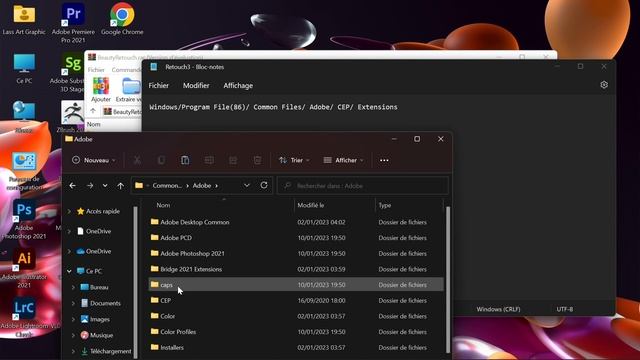Click the Cut icon in Explorer toolbar

(138, 160)
